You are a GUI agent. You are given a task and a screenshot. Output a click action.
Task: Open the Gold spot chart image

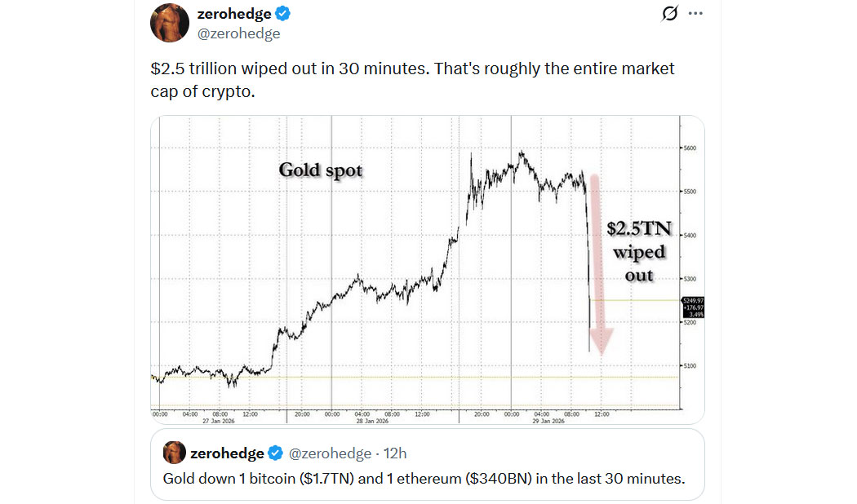408,269
